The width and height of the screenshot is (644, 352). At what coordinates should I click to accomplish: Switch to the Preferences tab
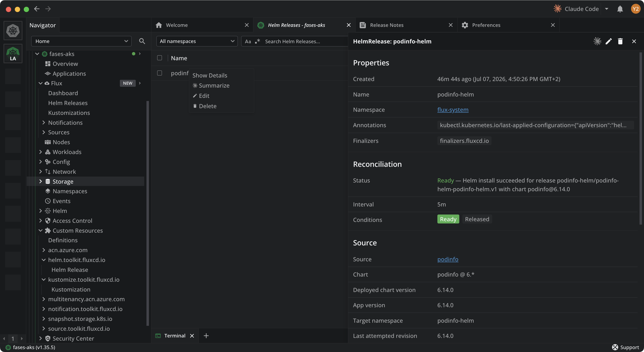[508, 25]
